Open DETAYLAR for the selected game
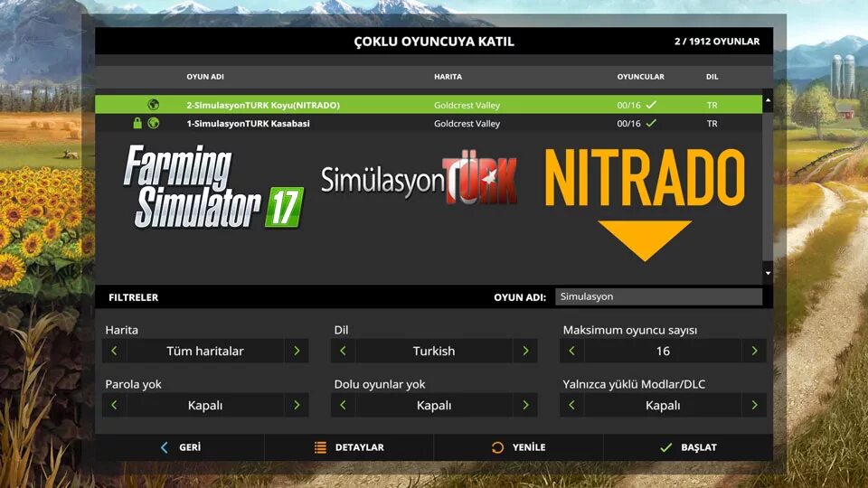 pyautogui.click(x=349, y=447)
